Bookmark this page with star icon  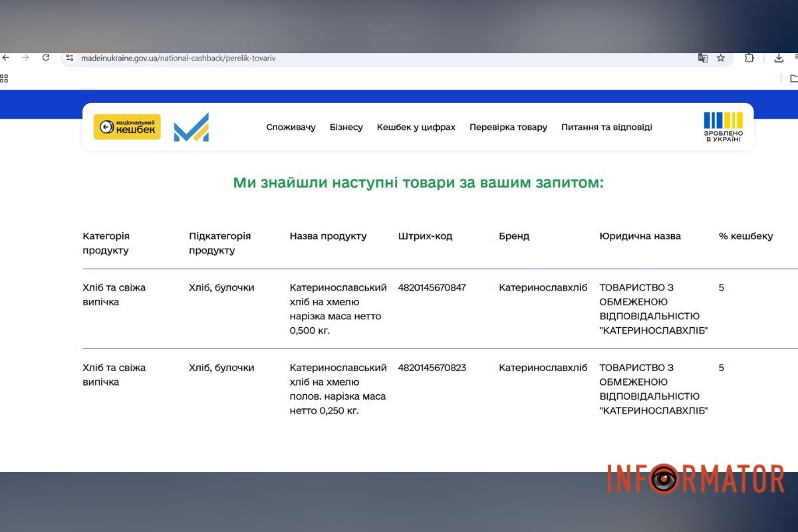point(721,58)
